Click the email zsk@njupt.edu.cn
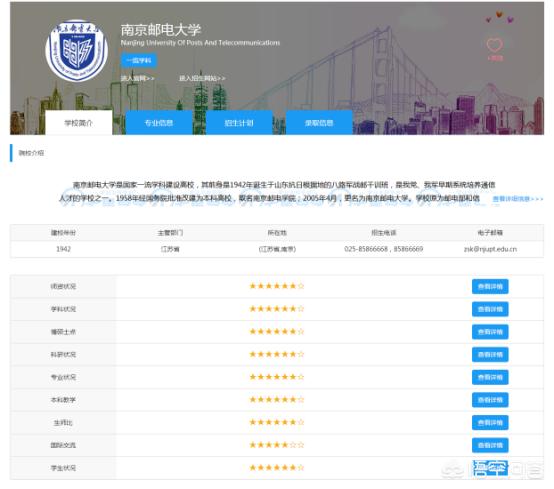This screenshot has height=489, width=554. (x=490, y=249)
